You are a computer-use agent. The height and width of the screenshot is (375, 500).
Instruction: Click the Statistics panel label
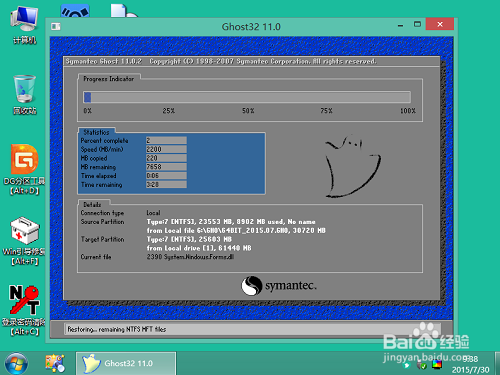tap(96, 132)
